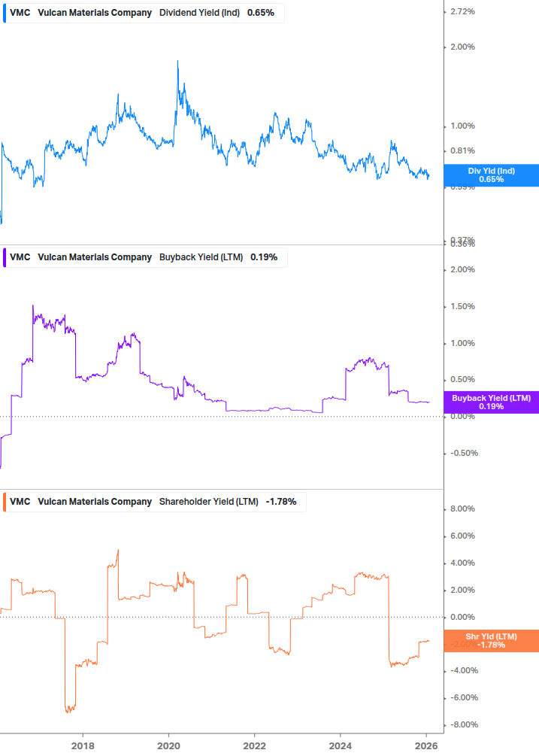The width and height of the screenshot is (539, 756).
Task: Click the 2022 label on the time axis
Action: coord(254,746)
